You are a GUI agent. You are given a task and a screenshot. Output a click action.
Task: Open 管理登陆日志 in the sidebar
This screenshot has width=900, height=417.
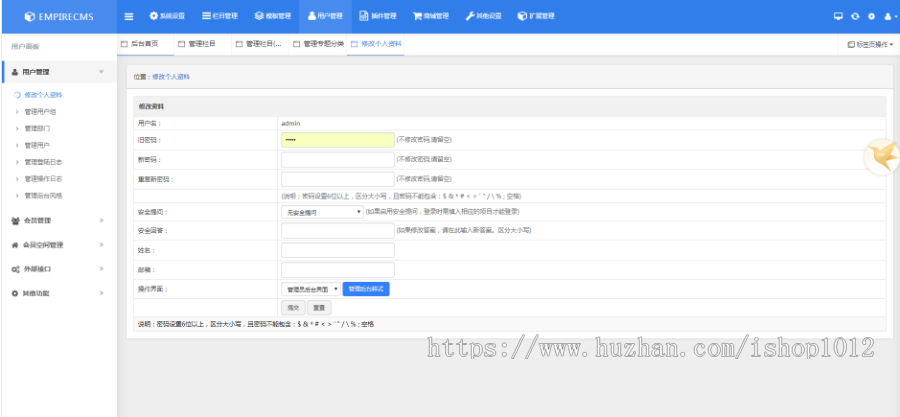[x=43, y=162]
